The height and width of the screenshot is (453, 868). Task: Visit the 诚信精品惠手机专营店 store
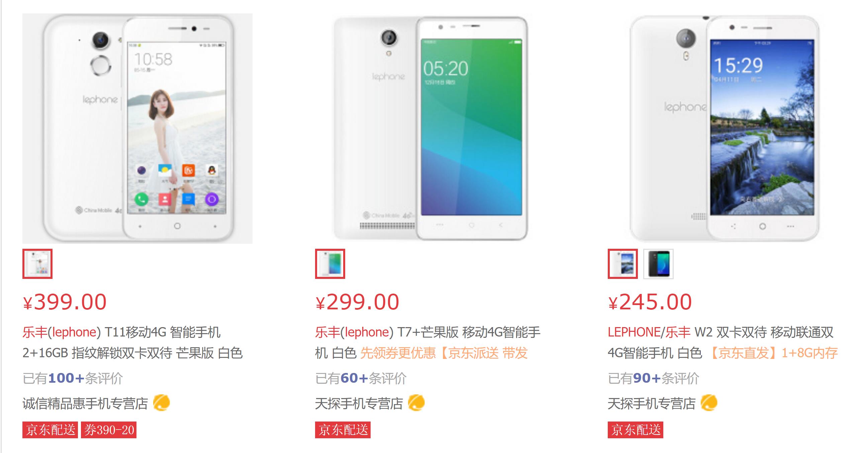(85, 403)
